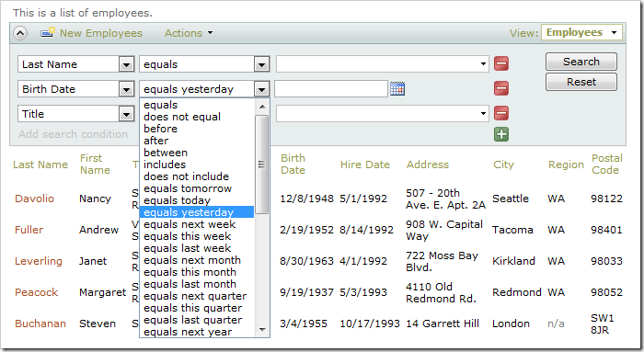Remove the Birth Date search condition

501,88
